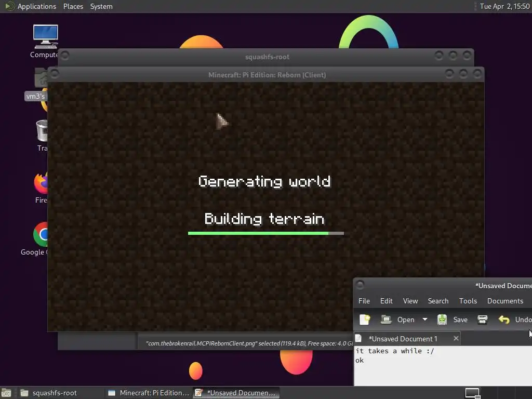Click the Undo button in editor toolbar
The image size is (532, 399).
tap(515, 320)
